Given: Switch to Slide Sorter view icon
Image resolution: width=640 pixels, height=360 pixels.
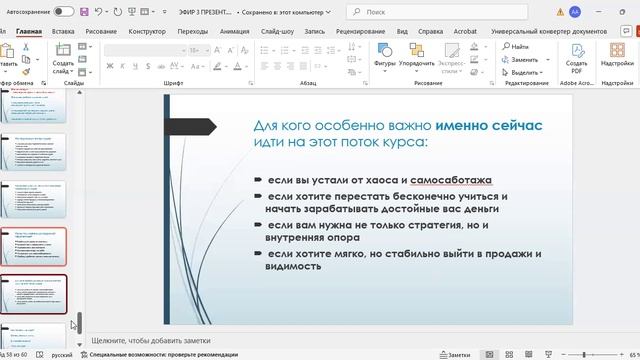Looking at the screenshot, I should (x=509, y=355).
